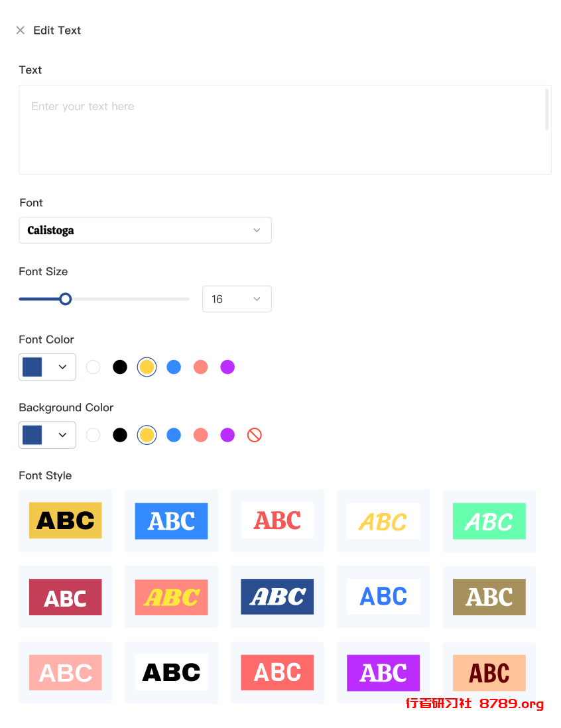The image size is (561, 728).
Task: Choose white text on blue font style
Action: point(171,520)
